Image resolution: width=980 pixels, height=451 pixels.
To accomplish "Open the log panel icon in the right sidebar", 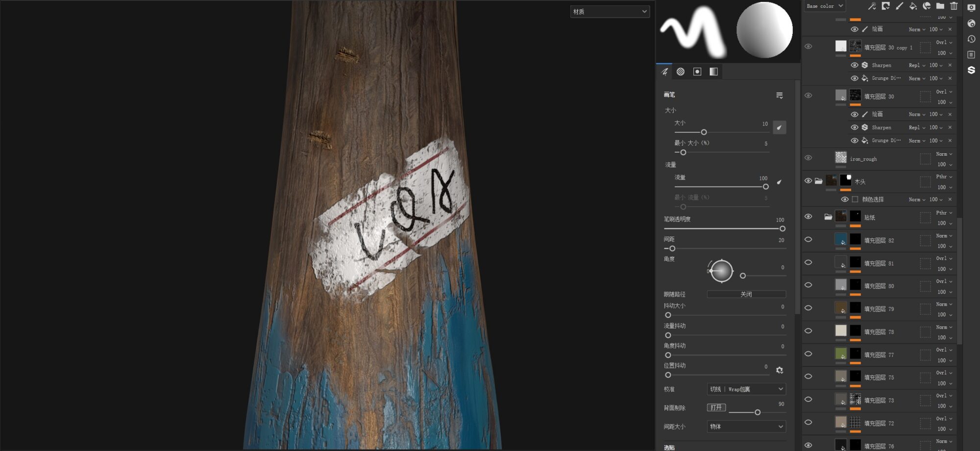I will (x=971, y=54).
